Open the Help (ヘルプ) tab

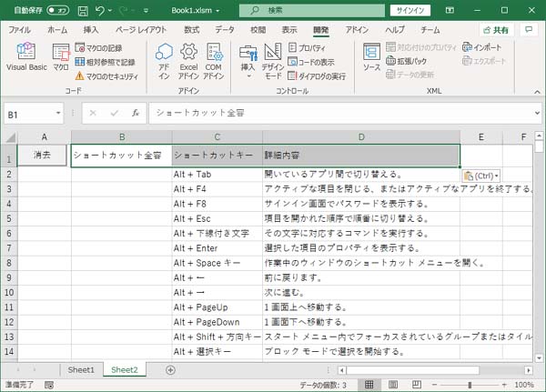395,30
